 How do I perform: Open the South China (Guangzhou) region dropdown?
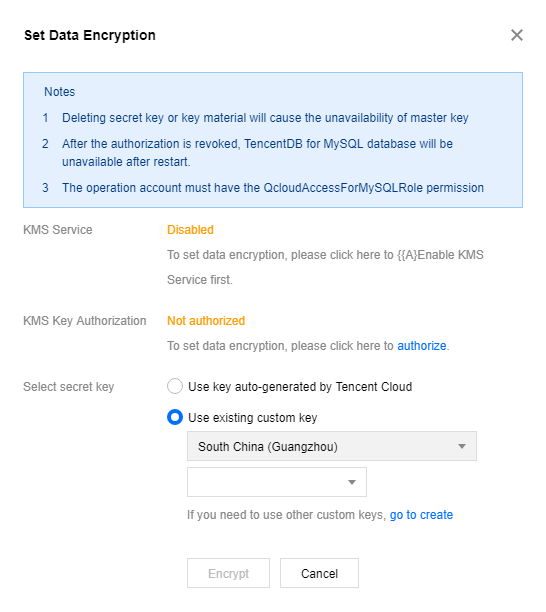tap(332, 446)
